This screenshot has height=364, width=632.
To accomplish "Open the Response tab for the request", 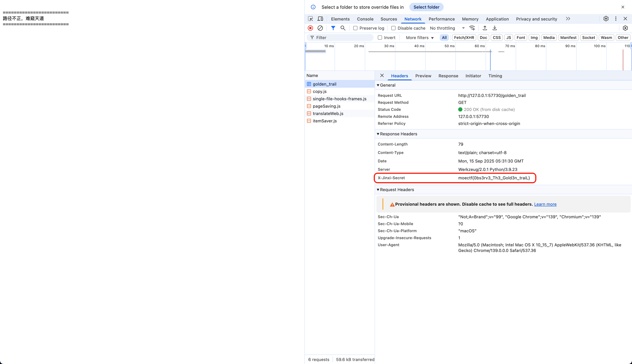I will [x=448, y=76].
